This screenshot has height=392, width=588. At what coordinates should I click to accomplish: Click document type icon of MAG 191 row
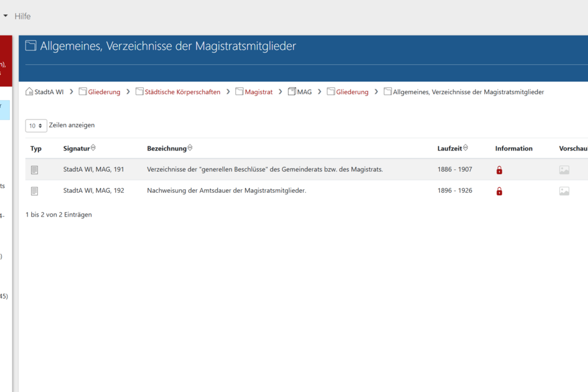[35, 170]
